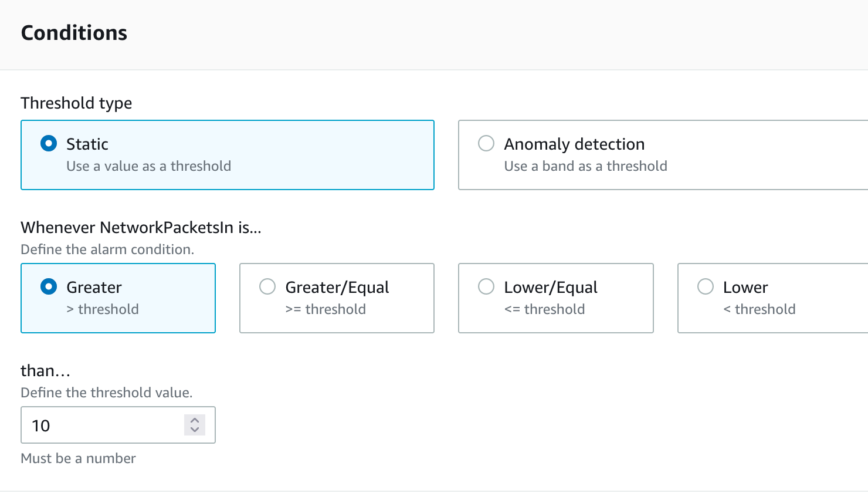Choose the Greater condition radio button
Image resolution: width=868 pixels, height=493 pixels.
(49, 287)
